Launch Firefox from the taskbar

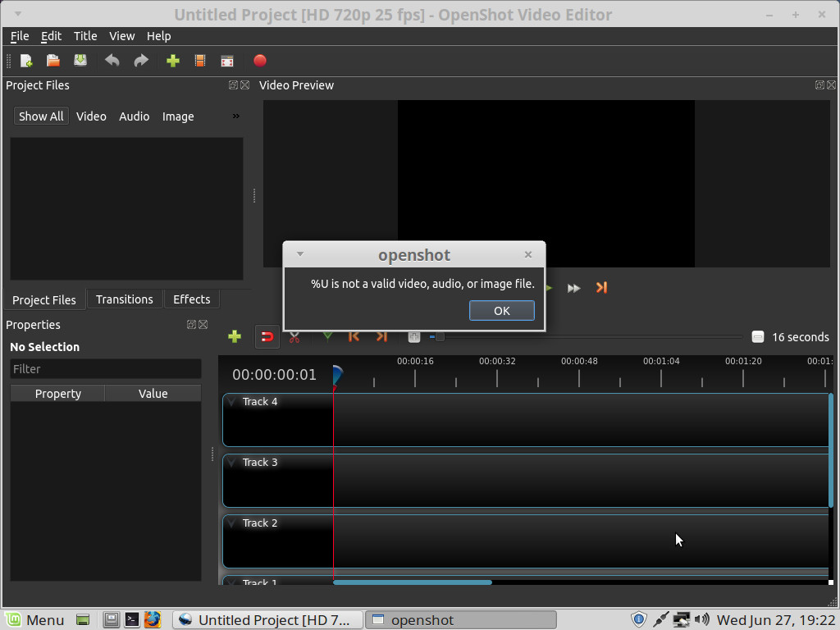[x=152, y=620]
